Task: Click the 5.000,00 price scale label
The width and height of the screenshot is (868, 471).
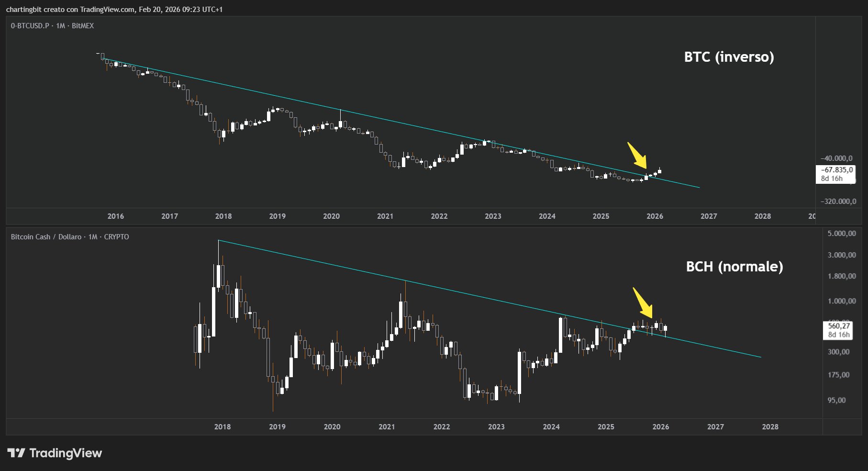Action: pos(841,234)
